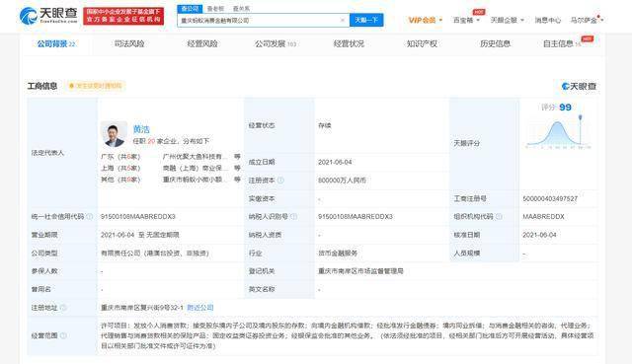Click the 等 link after 广州优聚大鱼科技
Viewport: 632px width, 364px height.
[237, 156]
